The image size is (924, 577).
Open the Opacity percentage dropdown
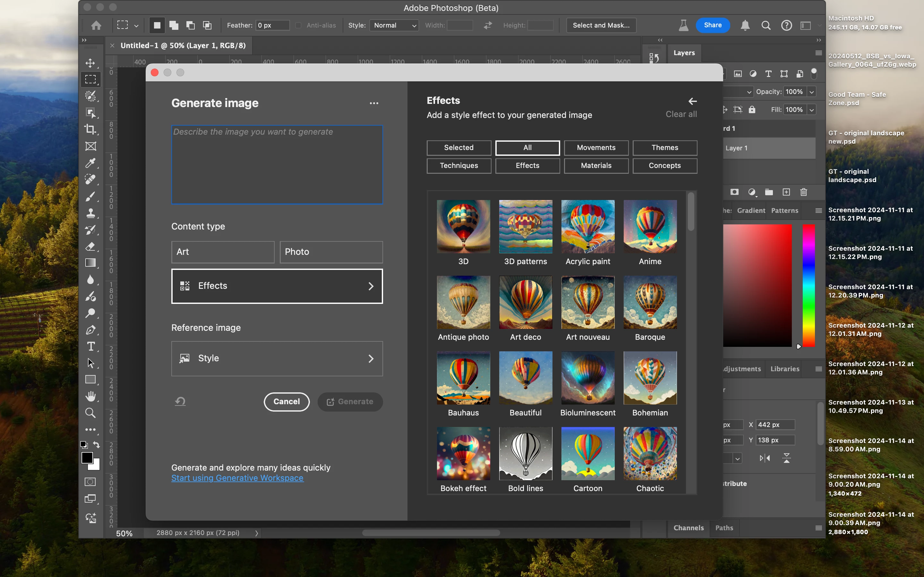(x=812, y=92)
